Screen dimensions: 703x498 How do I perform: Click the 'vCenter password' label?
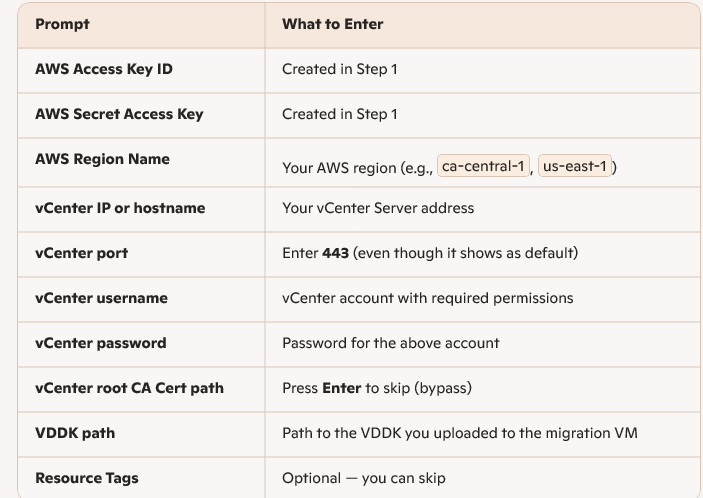point(100,343)
